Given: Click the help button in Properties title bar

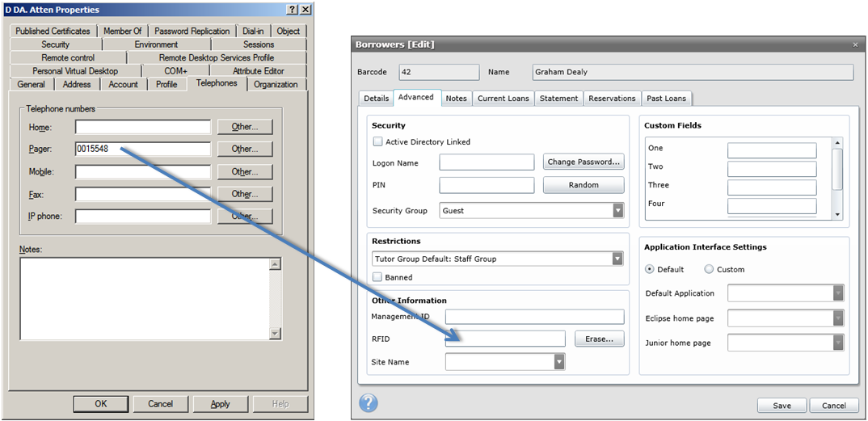Looking at the screenshot, I should tap(291, 10).
